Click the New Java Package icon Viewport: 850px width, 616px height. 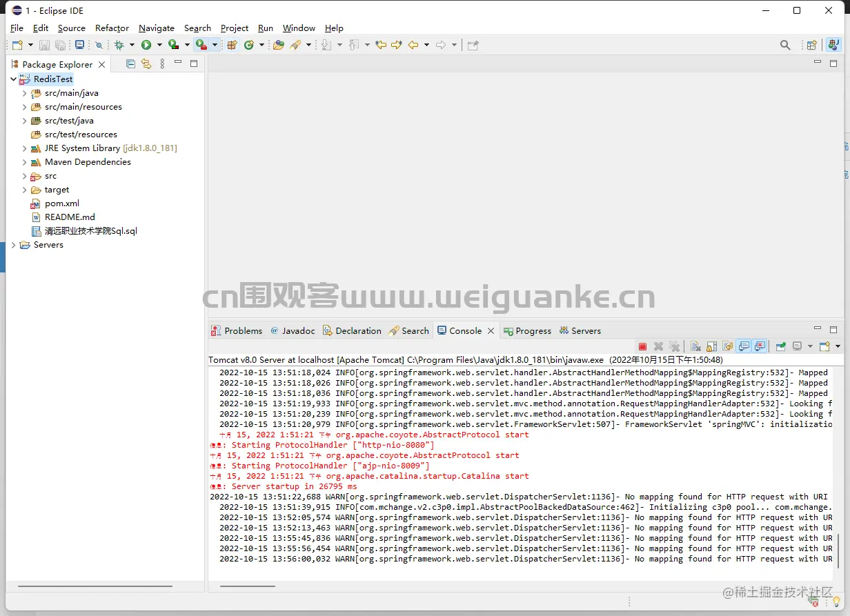click(232, 45)
